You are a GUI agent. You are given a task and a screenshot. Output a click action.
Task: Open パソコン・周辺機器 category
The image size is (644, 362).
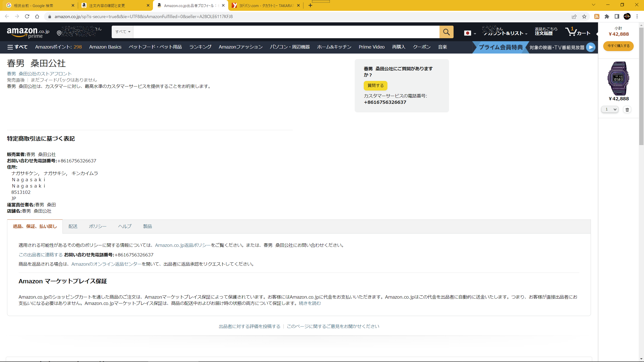290,47
